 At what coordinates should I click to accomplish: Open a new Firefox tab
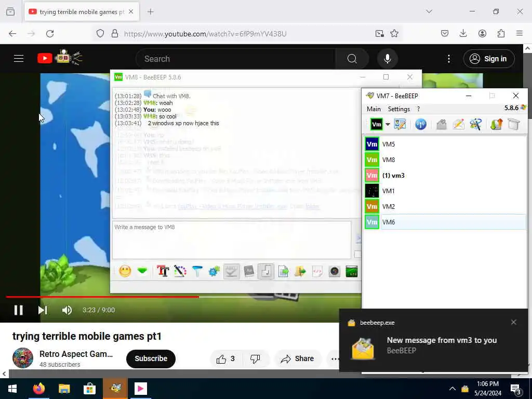[151, 12]
